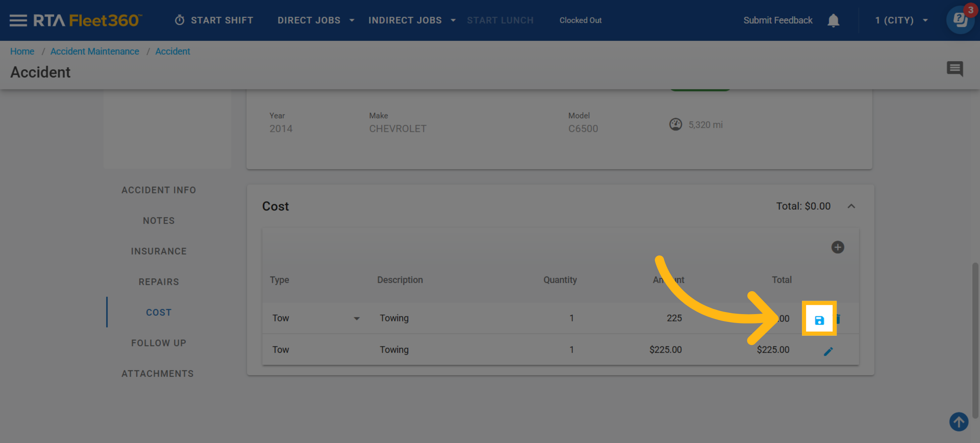
Task: Go to the Attachments section
Action: [x=158, y=374]
